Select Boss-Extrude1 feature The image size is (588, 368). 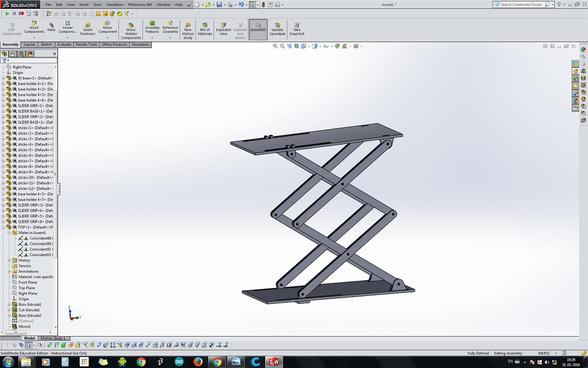[29, 304]
